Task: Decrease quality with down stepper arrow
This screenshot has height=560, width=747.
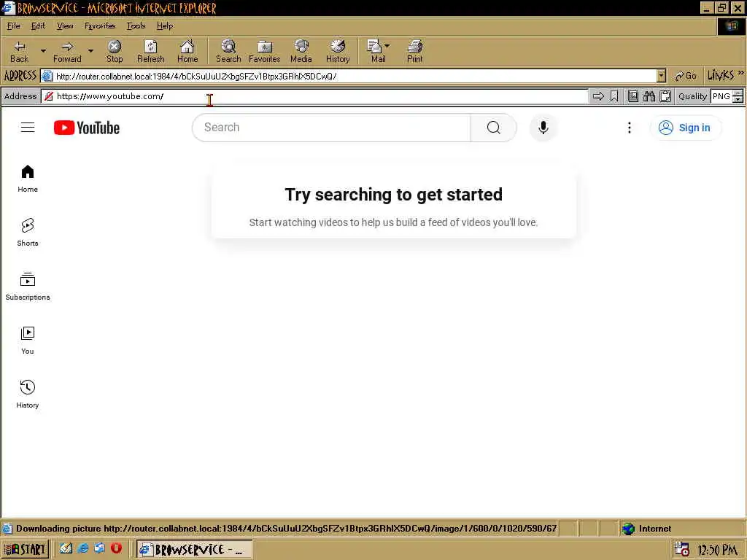Action: (738, 99)
